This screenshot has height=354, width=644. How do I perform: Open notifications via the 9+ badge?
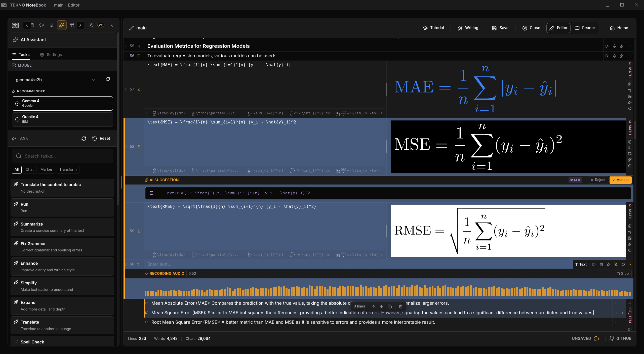100,25
